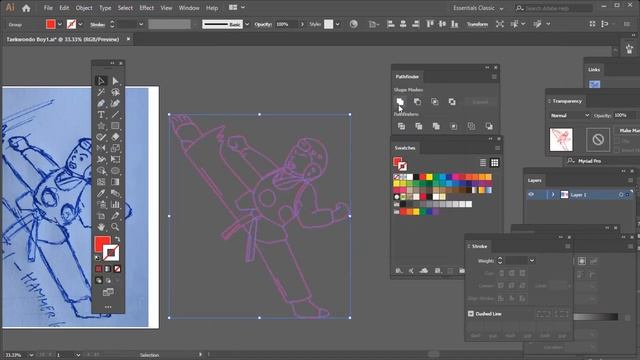Select the Swatches panel tab

coord(405,148)
